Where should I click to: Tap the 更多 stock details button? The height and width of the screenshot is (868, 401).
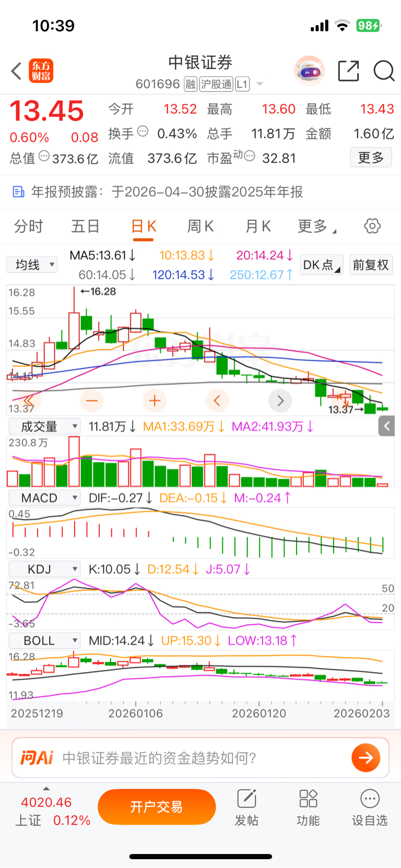(x=371, y=157)
